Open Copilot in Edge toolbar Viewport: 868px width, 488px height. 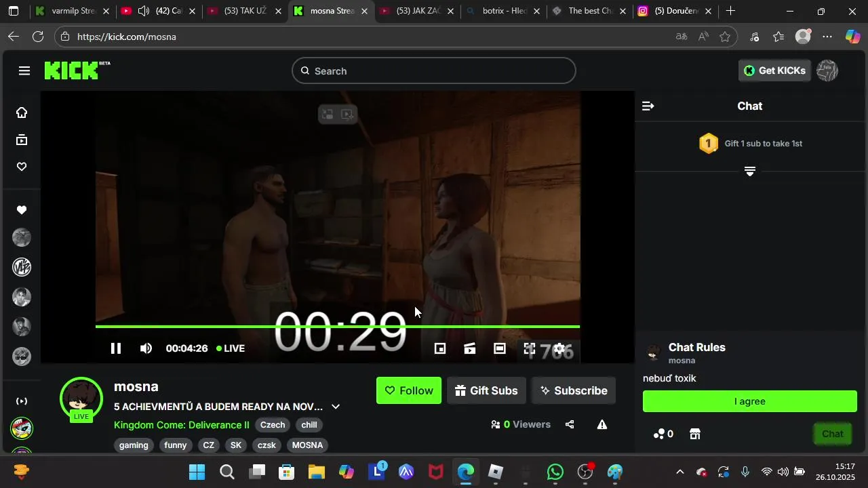pyautogui.click(x=852, y=37)
